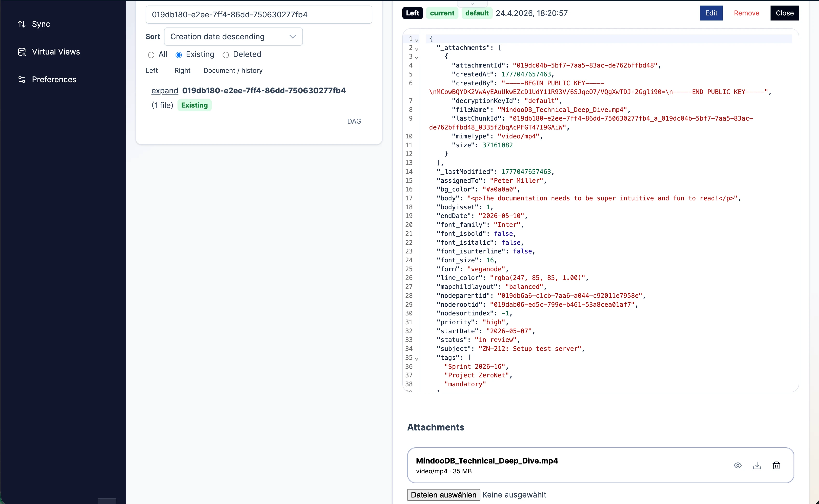Open the Creation date descending sort dropdown
This screenshot has height=504, width=819.
(x=233, y=37)
